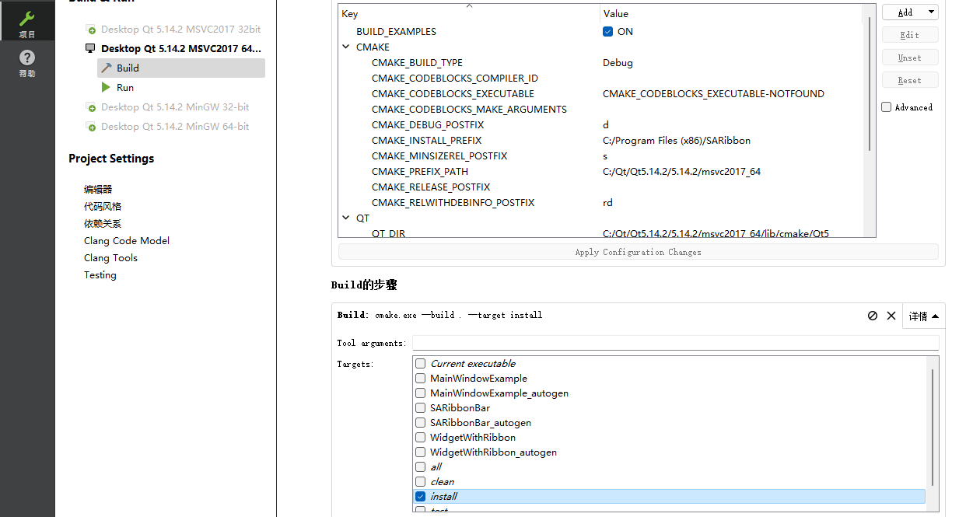Collapse the CMAKE variables group
Viewport: 980px width, 517px height.
[x=346, y=47]
